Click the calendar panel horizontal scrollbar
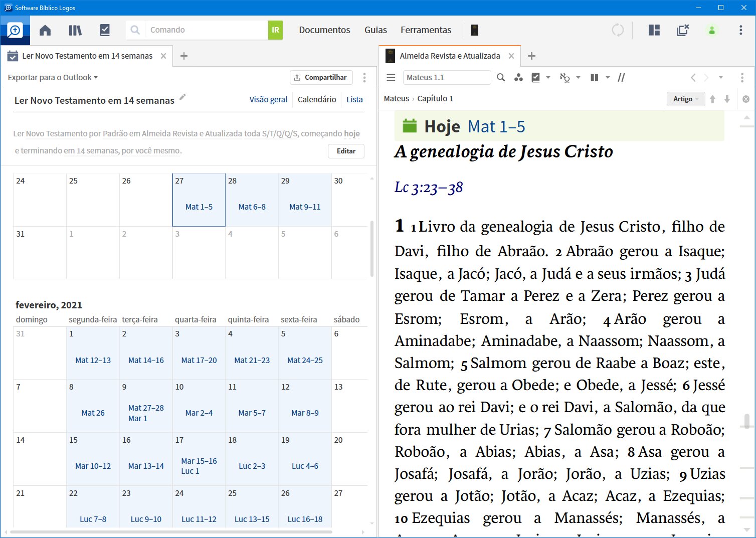 [171, 531]
